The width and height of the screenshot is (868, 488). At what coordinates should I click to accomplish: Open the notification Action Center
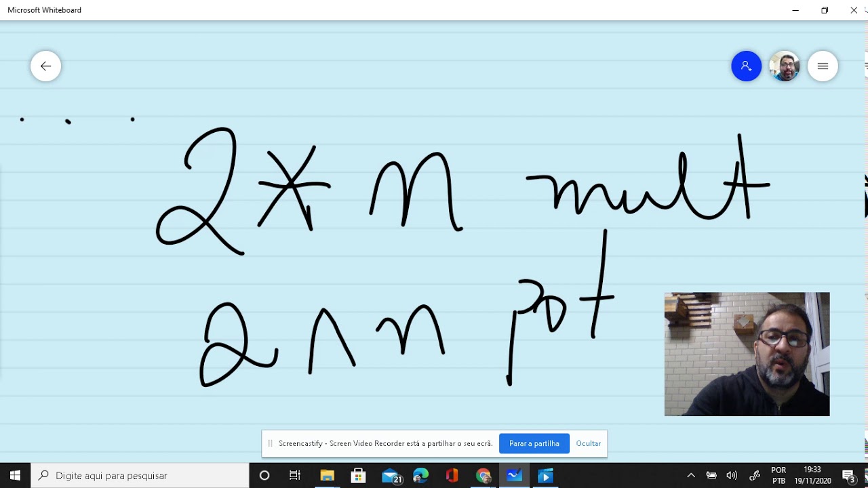848,475
